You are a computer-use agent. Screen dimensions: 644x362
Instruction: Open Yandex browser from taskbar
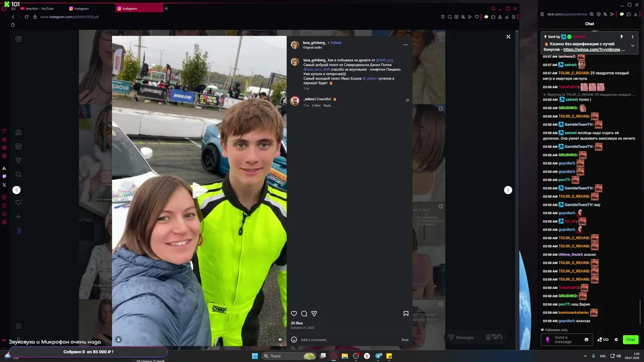pos(367,356)
